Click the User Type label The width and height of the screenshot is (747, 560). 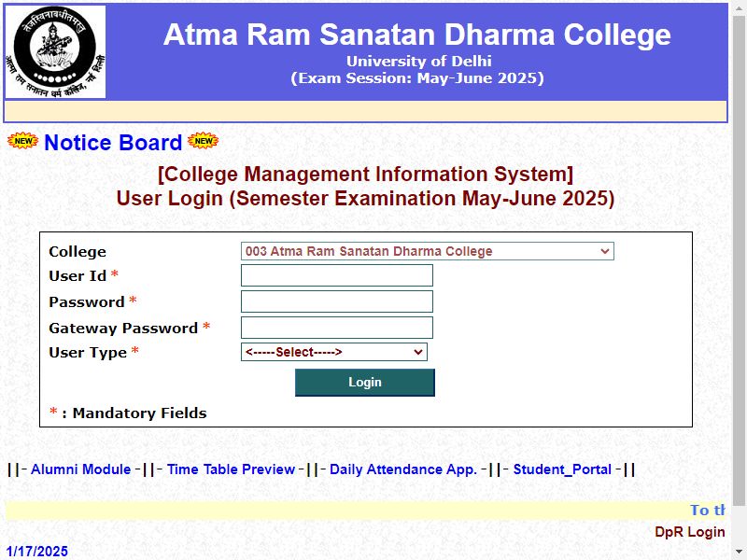point(88,353)
